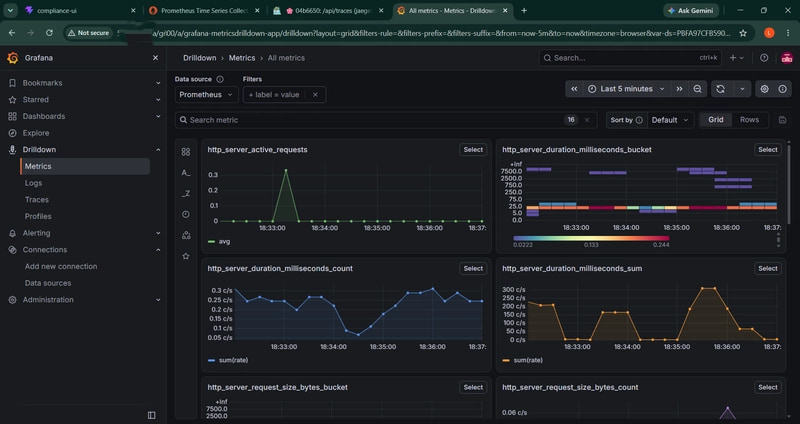Viewport: 800px width, 424px height.
Task: Switch to Rows layout
Action: tap(749, 120)
